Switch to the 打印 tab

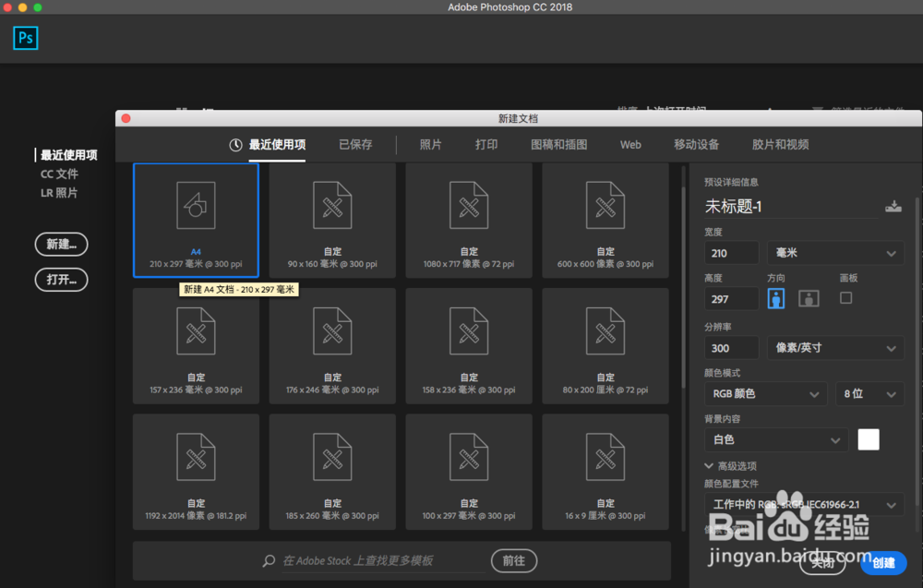pyautogui.click(x=486, y=145)
